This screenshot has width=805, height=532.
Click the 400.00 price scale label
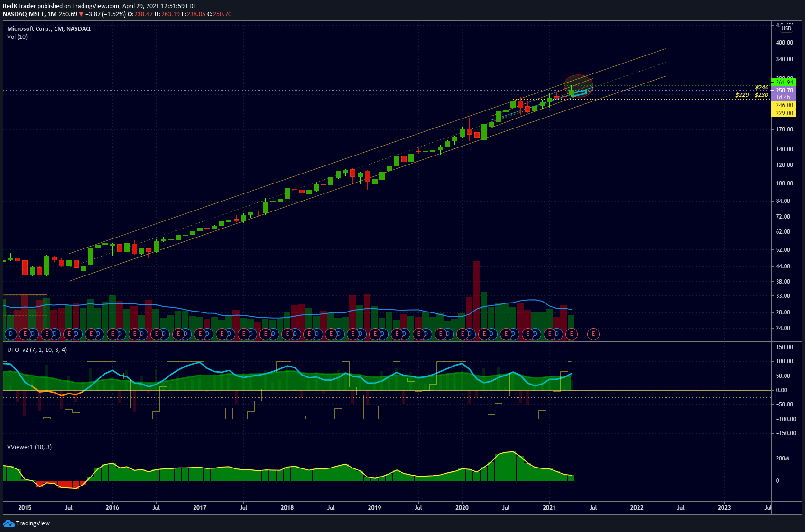coord(784,43)
